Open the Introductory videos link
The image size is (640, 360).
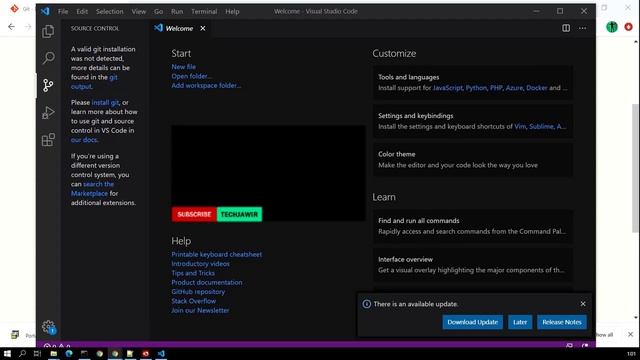(x=200, y=264)
